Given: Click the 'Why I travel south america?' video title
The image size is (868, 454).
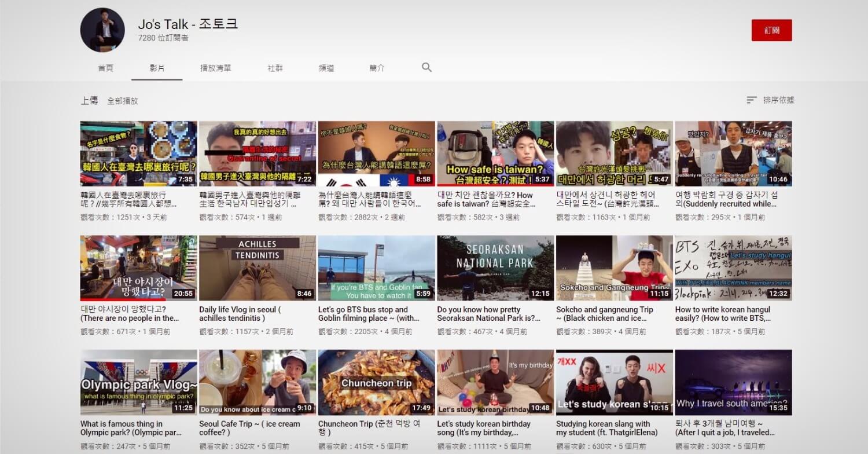Looking at the screenshot, I should 726,428.
